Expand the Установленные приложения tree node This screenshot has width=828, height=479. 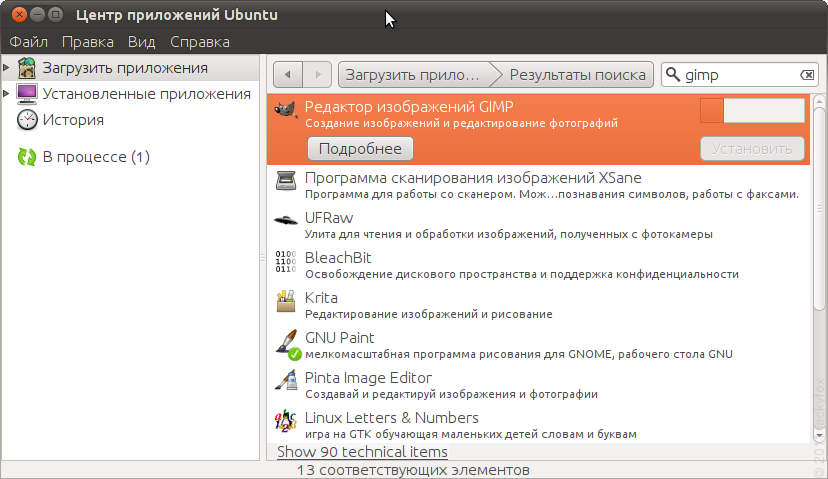pyautogui.click(x=6, y=93)
